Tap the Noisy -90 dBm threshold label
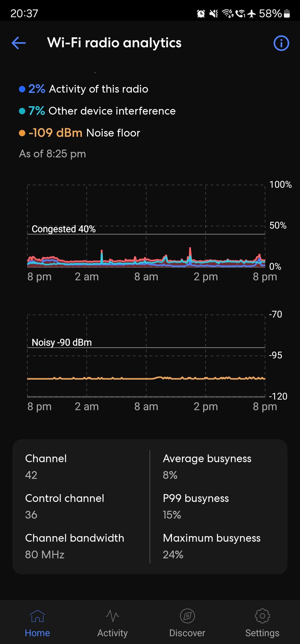 pyautogui.click(x=62, y=342)
